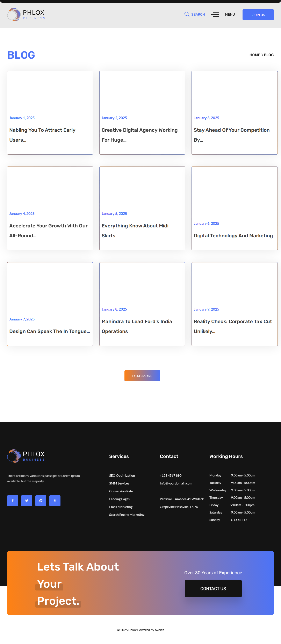Open the 'Digital Technology And Marketing' post
Viewport: 281px width, 644px height.
tap(233, 235)
